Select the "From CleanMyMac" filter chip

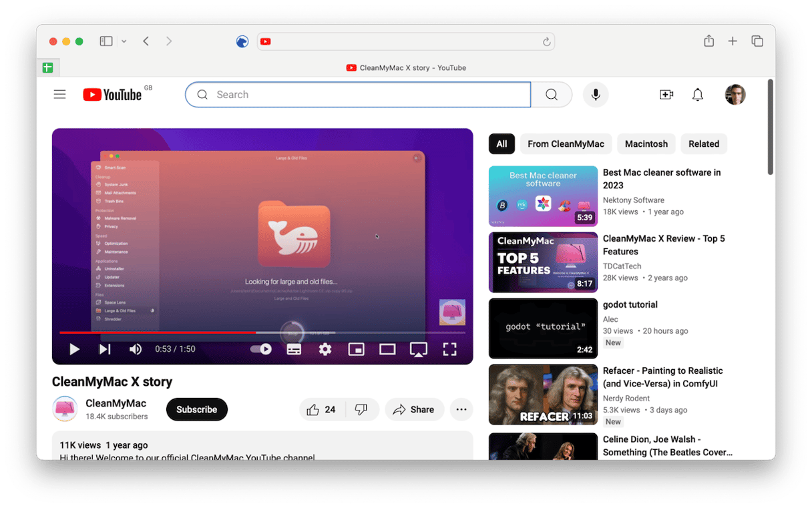point(566,144)
